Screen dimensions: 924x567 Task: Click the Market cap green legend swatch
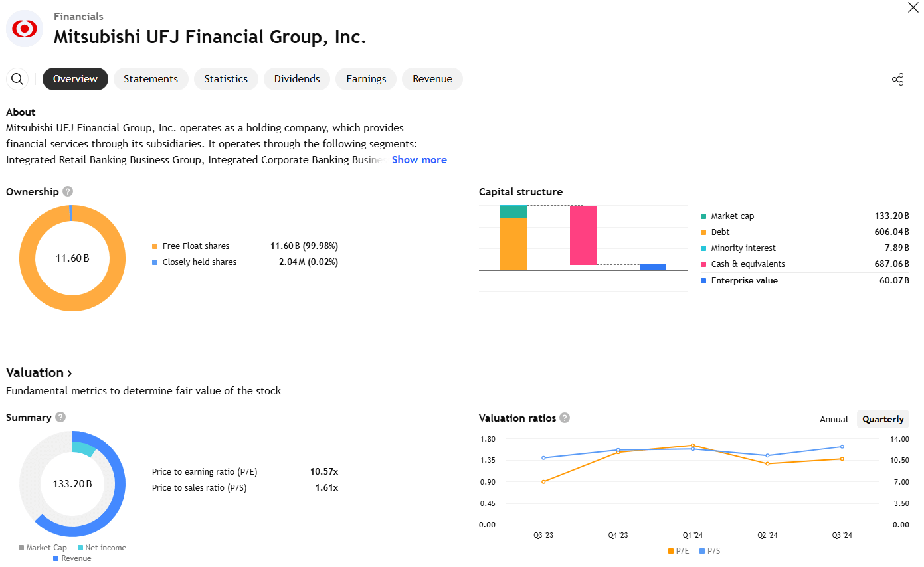point(703,216)
